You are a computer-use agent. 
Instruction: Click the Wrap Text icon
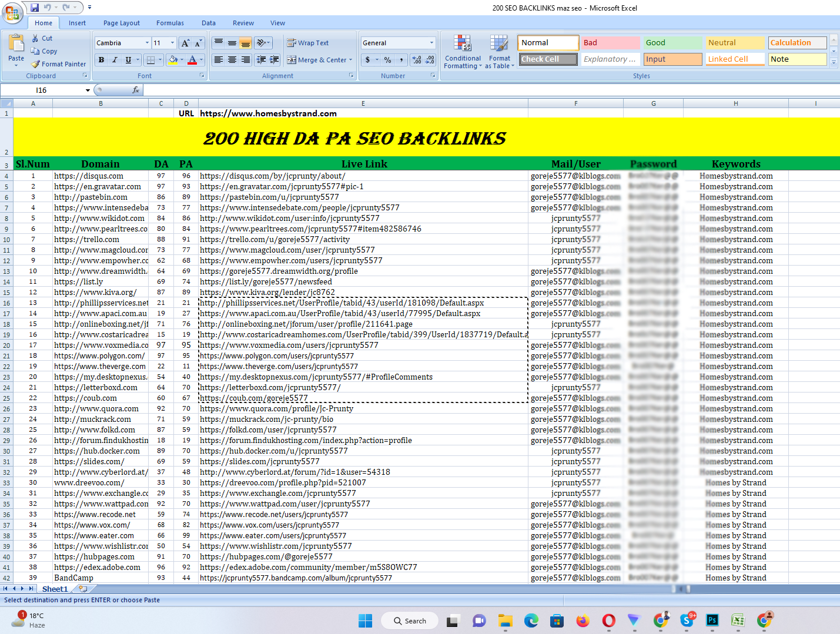tap(292, 42)
